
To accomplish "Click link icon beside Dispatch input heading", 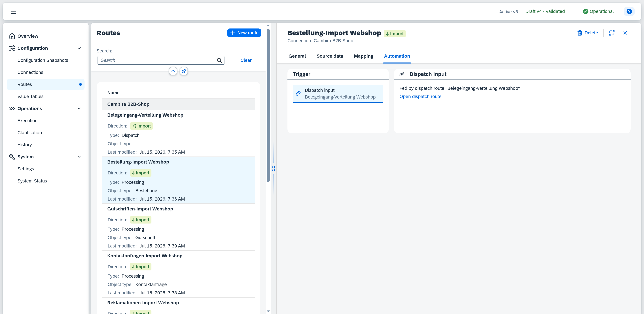I will 402,74.
